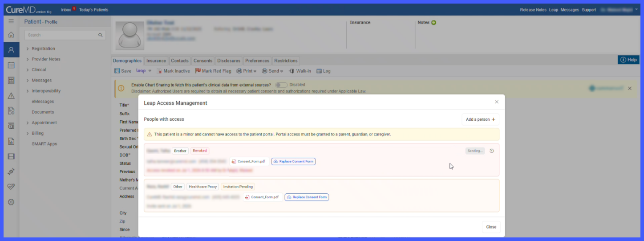Close the Leap Access Management dialog via Close button
644x241 pixels.
(491, 227)
